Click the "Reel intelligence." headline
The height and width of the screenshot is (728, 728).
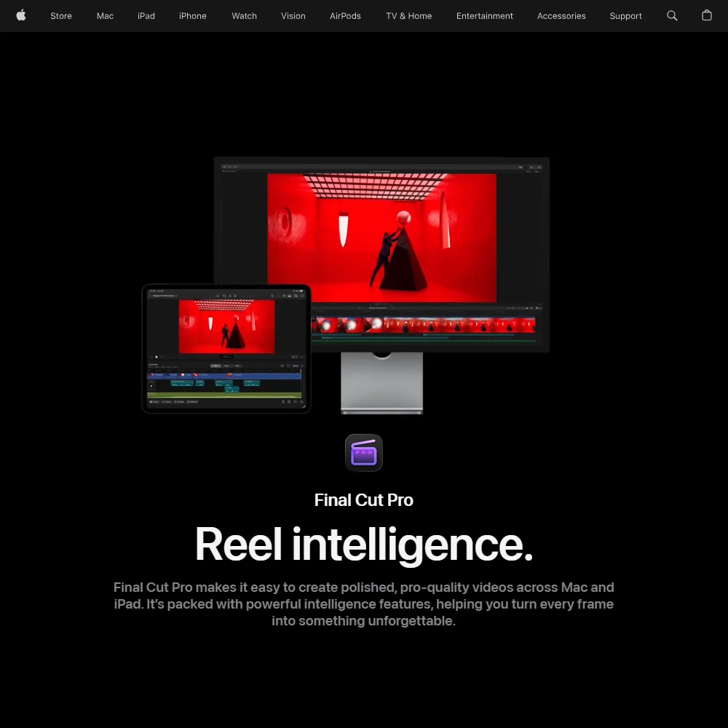coord(363,545)
